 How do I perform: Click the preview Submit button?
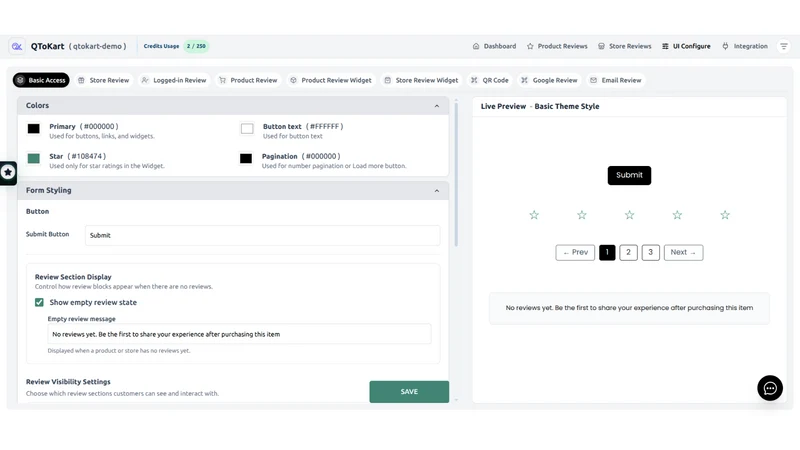pos(629,176)
